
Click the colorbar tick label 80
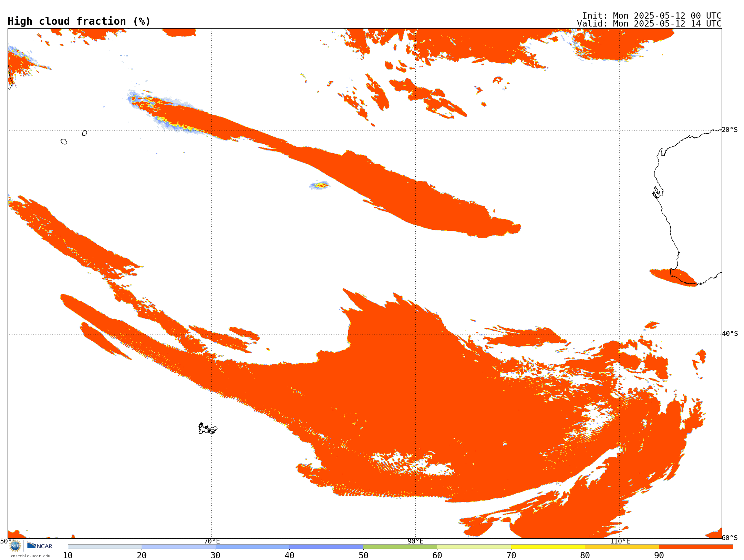(585, 555)
